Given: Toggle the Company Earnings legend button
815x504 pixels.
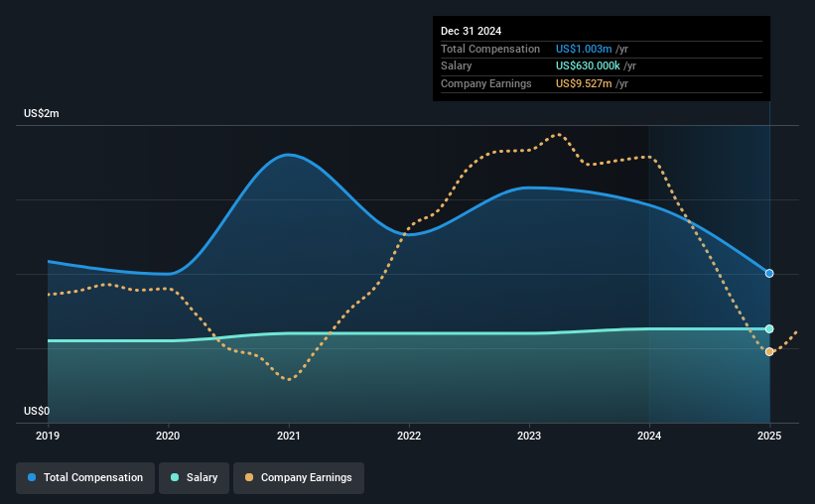Looking at the screenshot, I should click(x=299, y=478).
